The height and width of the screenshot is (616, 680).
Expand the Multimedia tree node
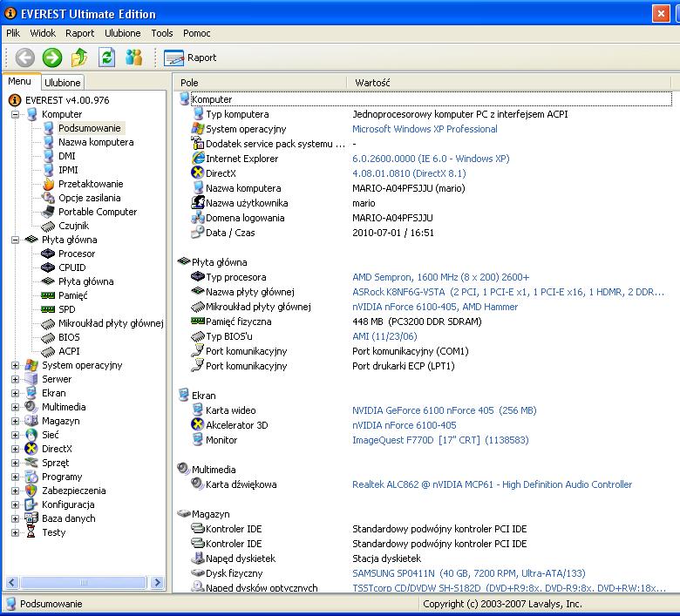coord(15,407)
